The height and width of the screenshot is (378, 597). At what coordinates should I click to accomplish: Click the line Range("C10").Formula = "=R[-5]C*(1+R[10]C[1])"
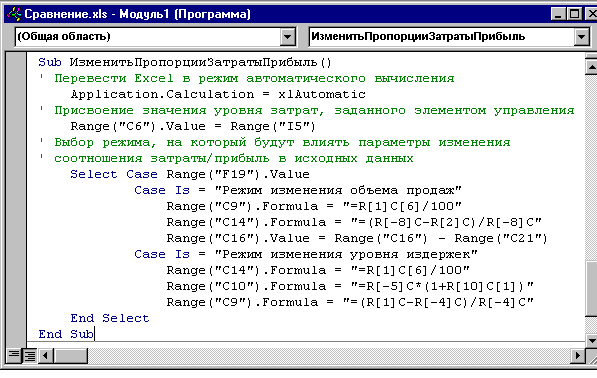[350, 286]
